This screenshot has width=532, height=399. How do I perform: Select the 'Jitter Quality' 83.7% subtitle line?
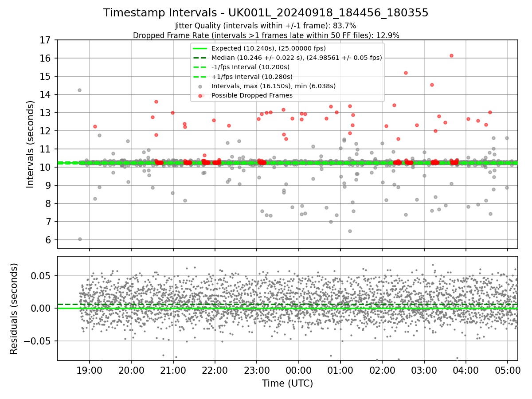click(x=266, y=26)
